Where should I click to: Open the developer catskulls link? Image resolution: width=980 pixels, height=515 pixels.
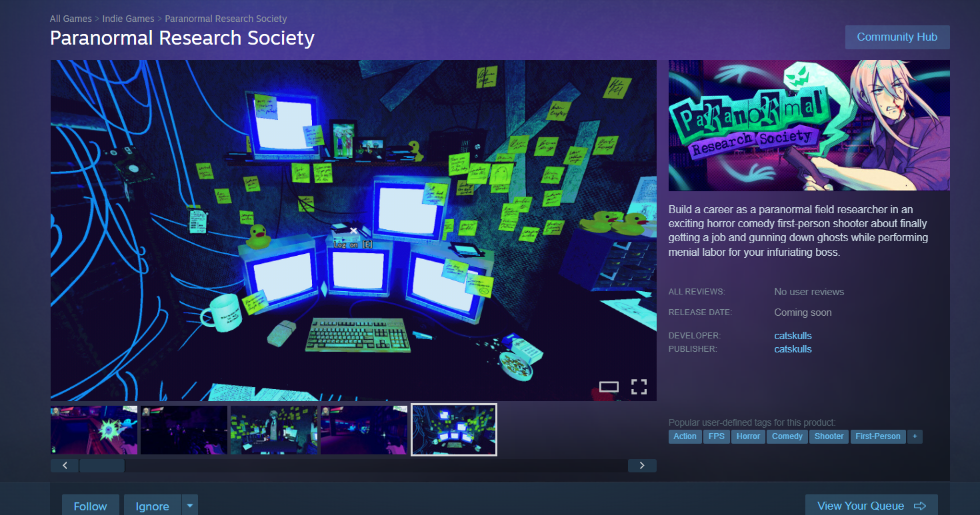pyautogui.click(x=793, y=336)
